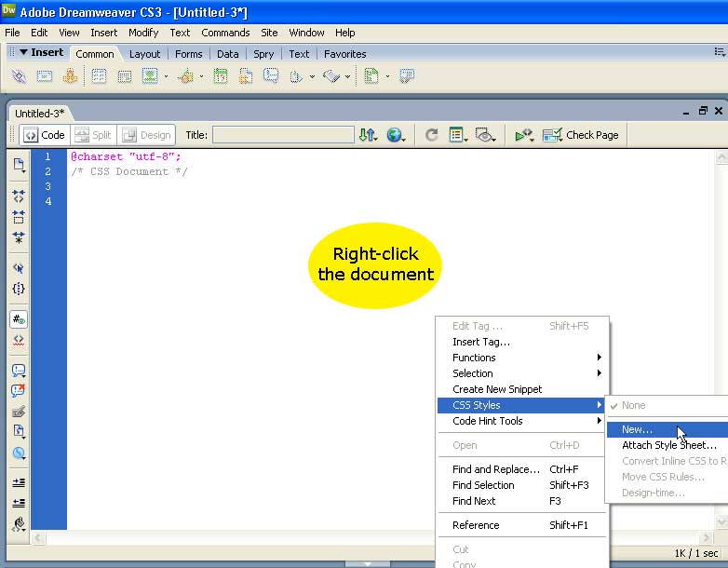
Task: Open the File menu
Action: tap(12, 33)
